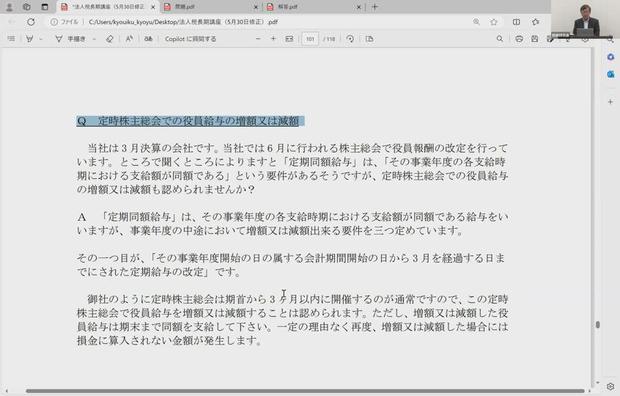Screen dimensions: 620x396
Task: Open sidebar settings gear
Action: coord(611,387)
